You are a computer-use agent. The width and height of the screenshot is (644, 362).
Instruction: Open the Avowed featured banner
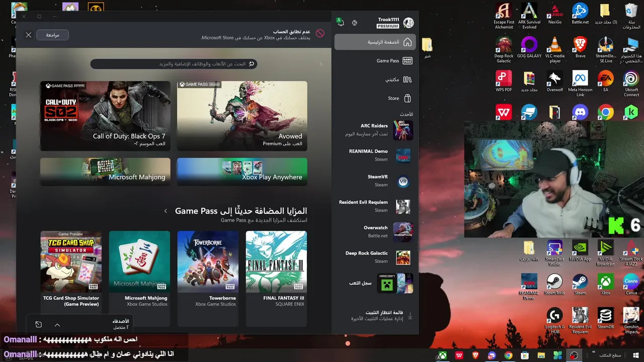pyautogui.click(x=242, y=116)
